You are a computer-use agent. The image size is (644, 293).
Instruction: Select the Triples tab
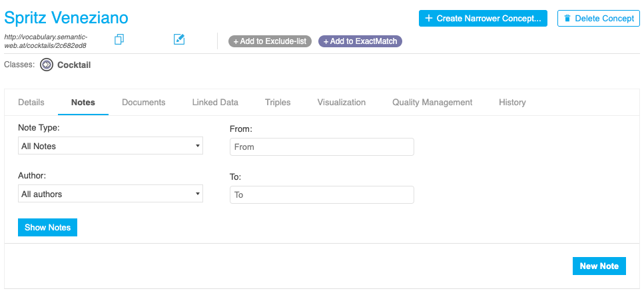(278, 103)
